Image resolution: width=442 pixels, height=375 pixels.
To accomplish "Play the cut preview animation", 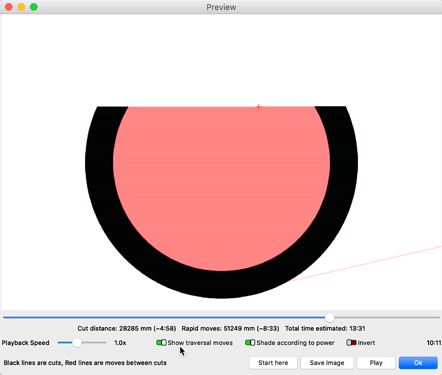I will pos(376,363).
